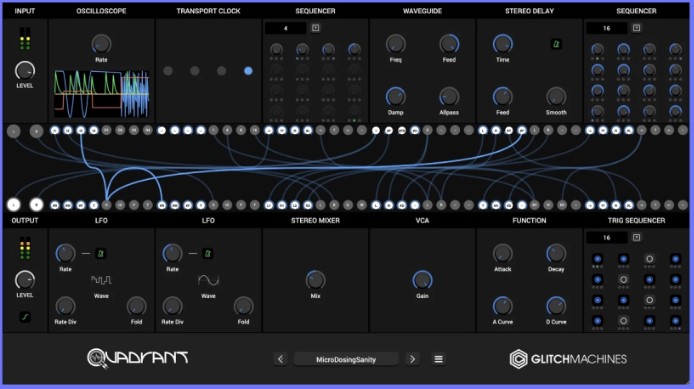Go to the next preset
Viewport: 694px width, 389px height.
pos(412,359)
